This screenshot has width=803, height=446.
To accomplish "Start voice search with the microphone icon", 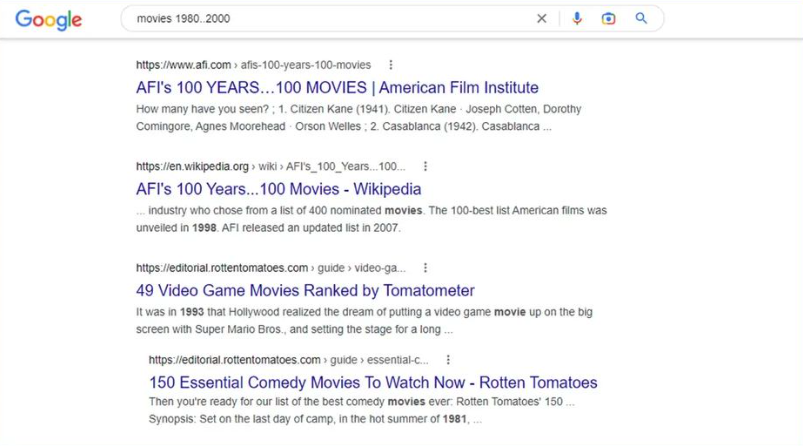I will coord(577,18).
